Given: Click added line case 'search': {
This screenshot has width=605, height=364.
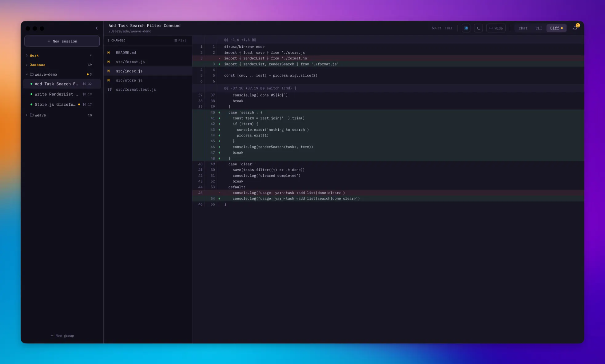Looking at the screenshot, I should click(x=388, y=113).
